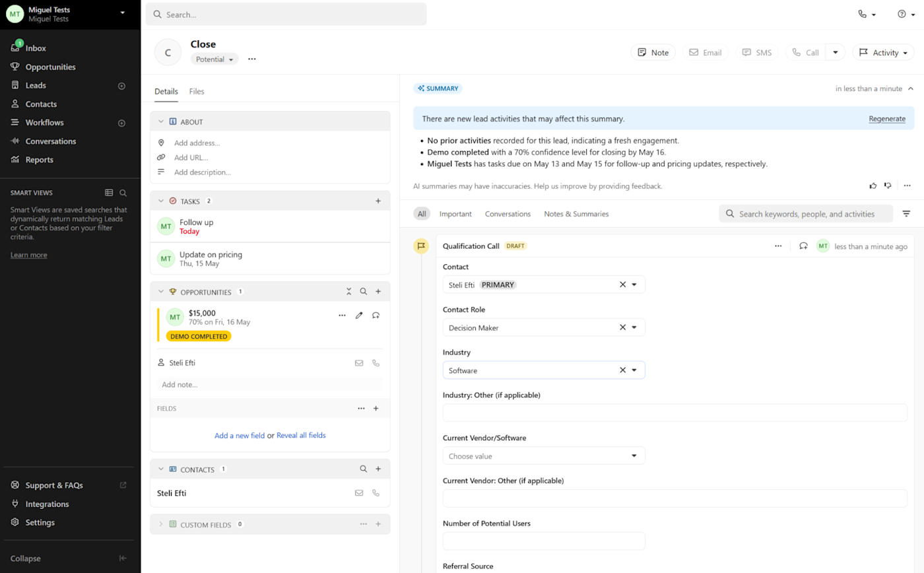Open Reports in the sidebar
924x573 pixels.
pyautogui.click(x=39, y=159)
